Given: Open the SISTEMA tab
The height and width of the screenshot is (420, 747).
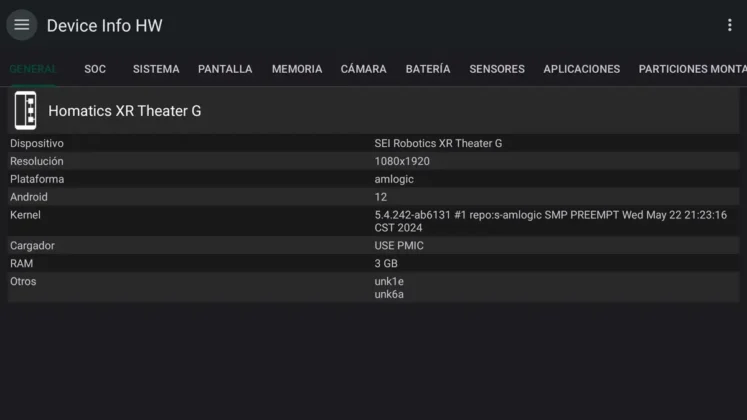Looking at the screenshot, I should (156, 69).
